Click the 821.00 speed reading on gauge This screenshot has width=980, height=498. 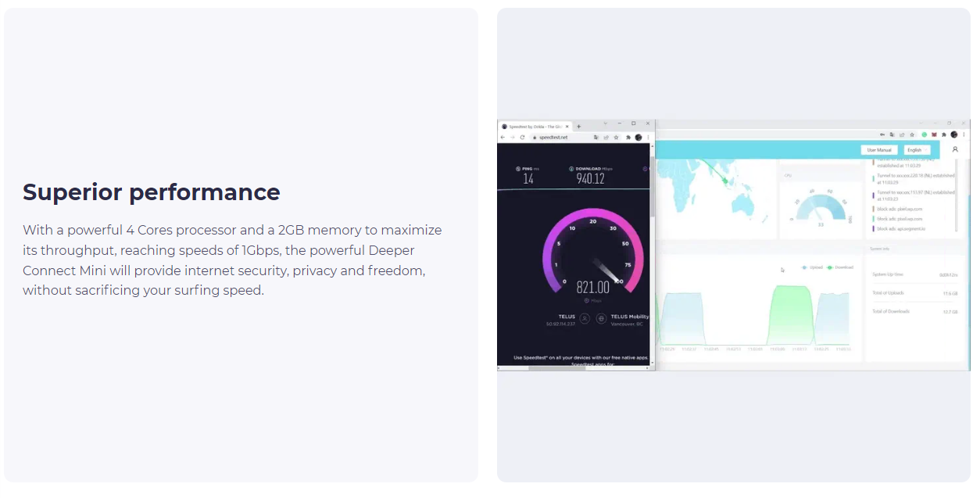[593, 288]
